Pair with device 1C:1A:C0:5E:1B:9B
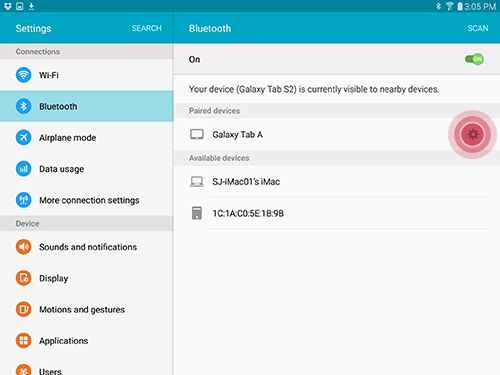Viewport: 500px width, 375px height. click(x=337, y=213)
